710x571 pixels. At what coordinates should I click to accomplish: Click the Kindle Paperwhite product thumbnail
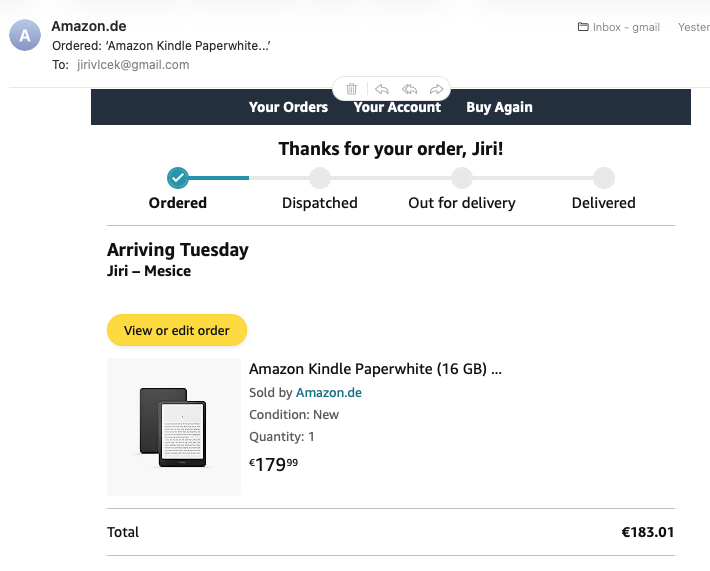[x=174, y=427]
